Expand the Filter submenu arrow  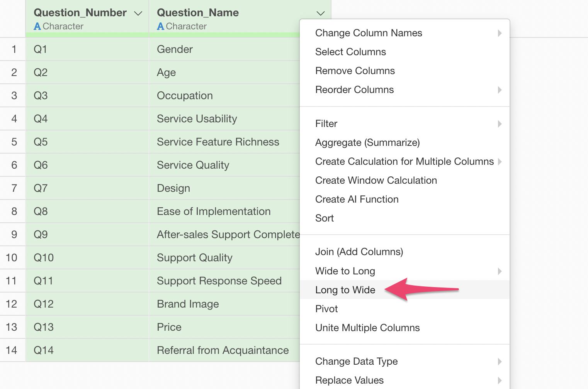click(500, 124)
